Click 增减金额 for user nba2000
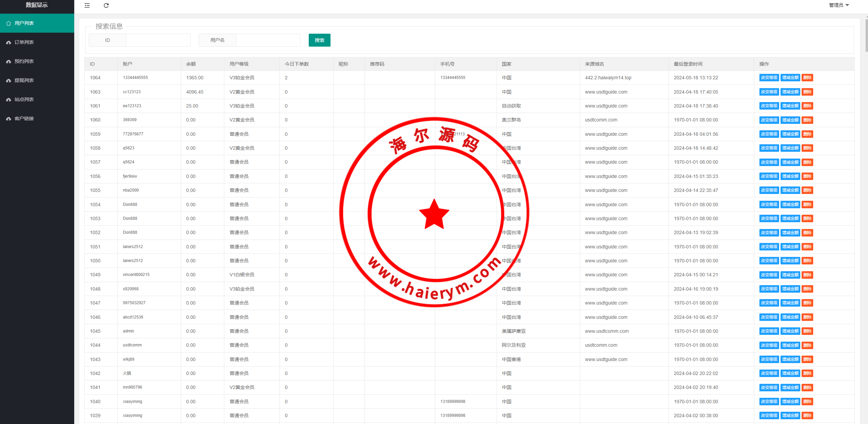 (790, 190)
